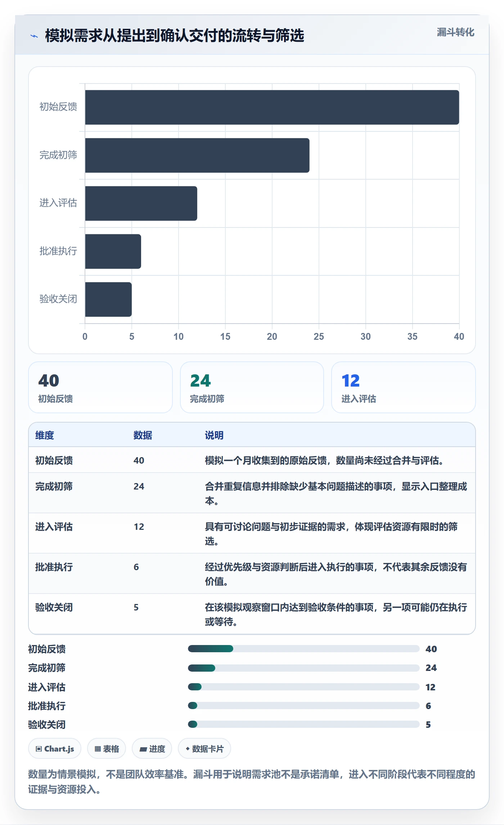Click the 验收关闭 table row cell
This screenshot has height=825, width=504.
coord(54,607)
